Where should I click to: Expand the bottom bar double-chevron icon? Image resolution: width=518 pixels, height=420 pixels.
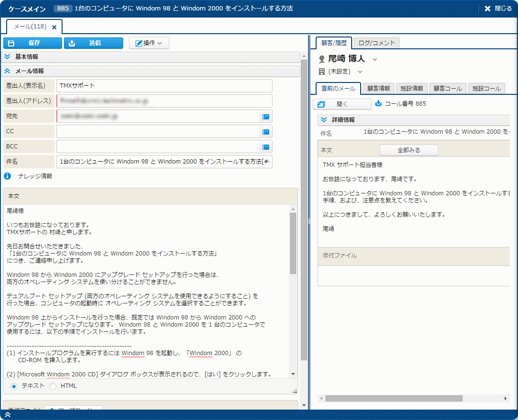point(8,415)
